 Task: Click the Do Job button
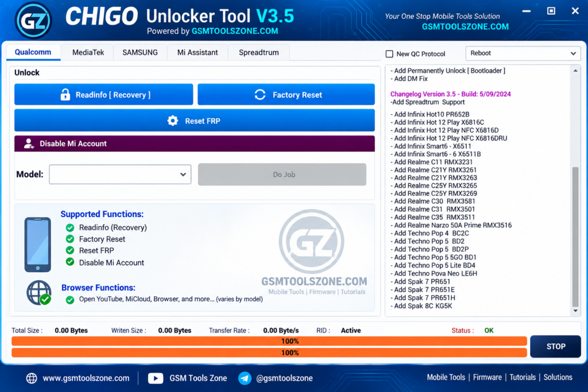point(282,174)
